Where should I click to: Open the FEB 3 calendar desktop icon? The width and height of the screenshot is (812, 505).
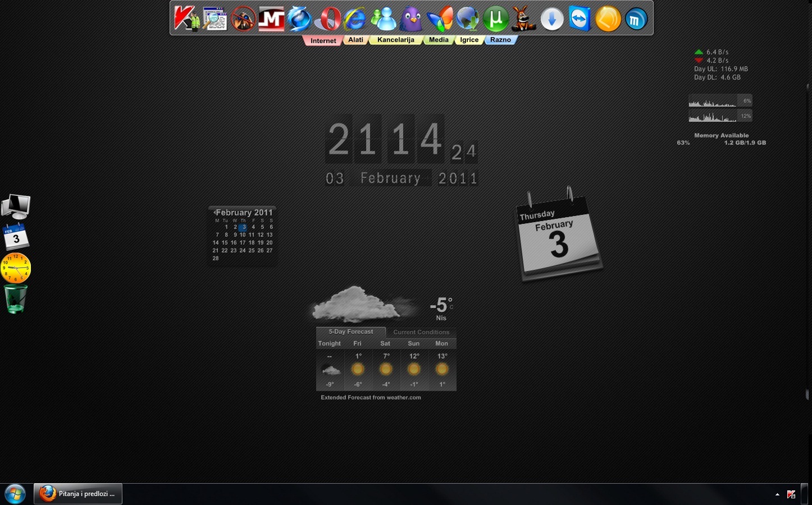tap(16, 236)
